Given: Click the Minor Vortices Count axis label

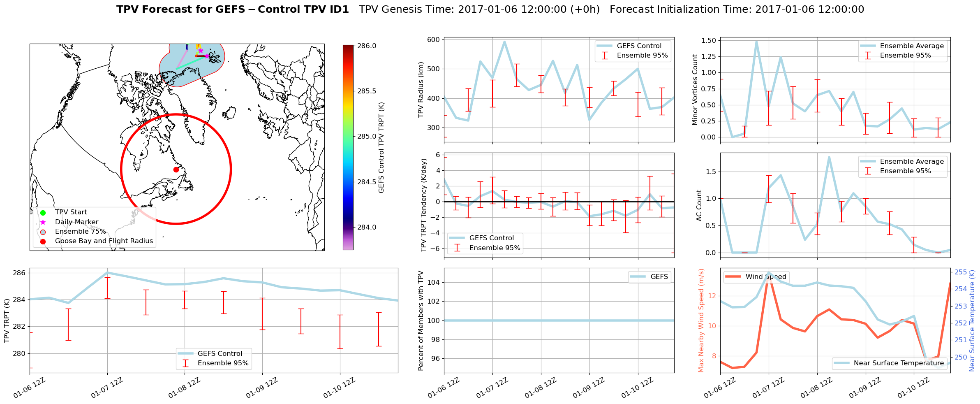Looking at the screenshot, I should tap(695, 90).
